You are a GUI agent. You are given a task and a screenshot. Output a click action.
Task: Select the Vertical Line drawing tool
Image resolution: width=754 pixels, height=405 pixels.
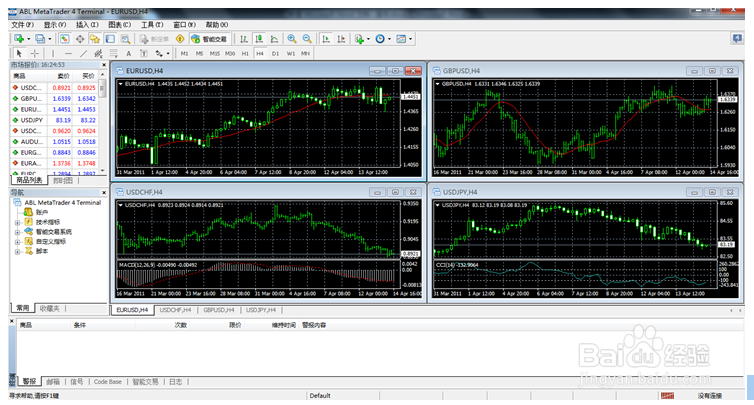pos(53,53)
